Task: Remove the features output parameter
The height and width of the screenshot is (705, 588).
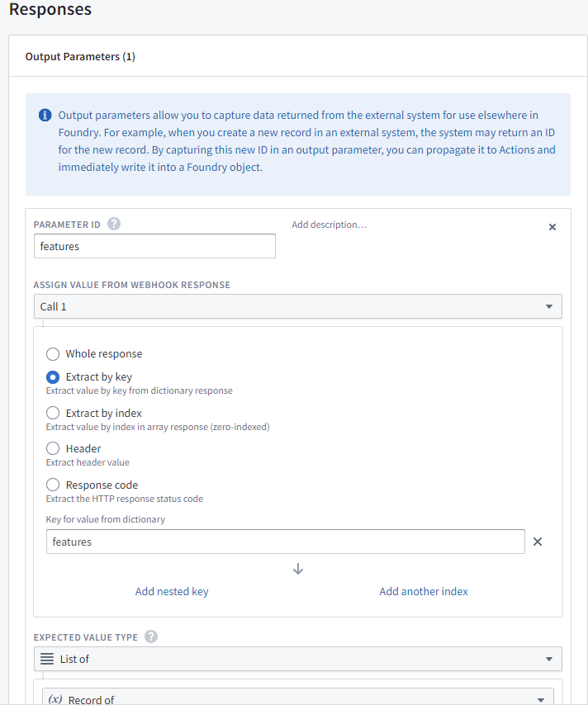Action: coord(552,227)
